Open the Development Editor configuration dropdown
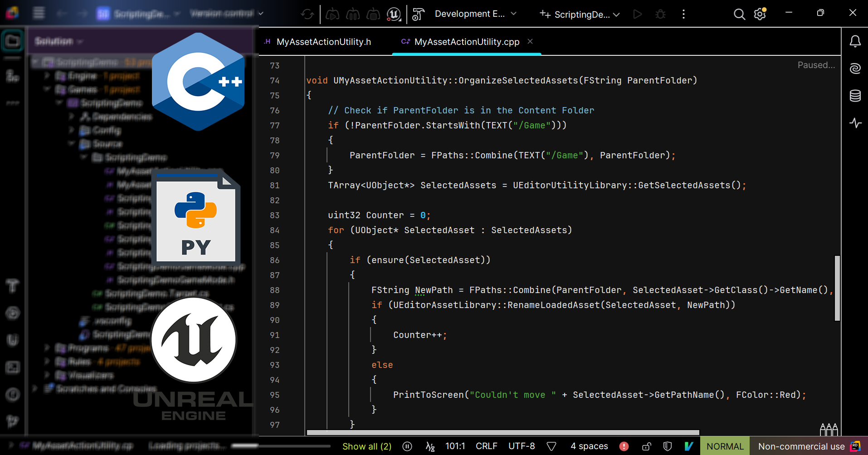Viewport: 868px width, 455px height. [476, 14]
